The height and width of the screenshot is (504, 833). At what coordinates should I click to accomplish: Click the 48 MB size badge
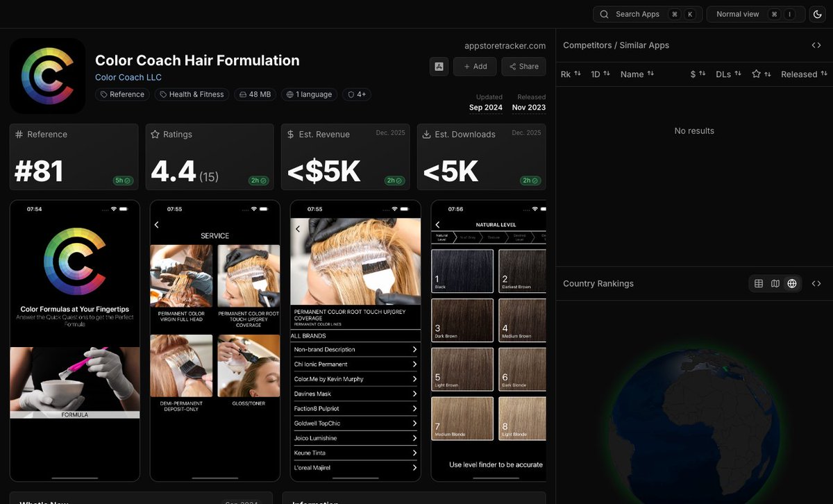point(255,94)
